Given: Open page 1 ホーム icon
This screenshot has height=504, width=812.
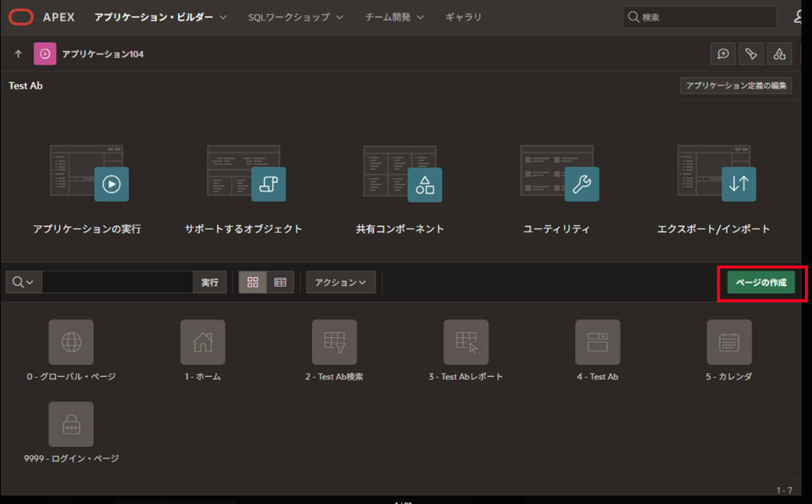Looking at the screenshot, I should tap(202, 342).
